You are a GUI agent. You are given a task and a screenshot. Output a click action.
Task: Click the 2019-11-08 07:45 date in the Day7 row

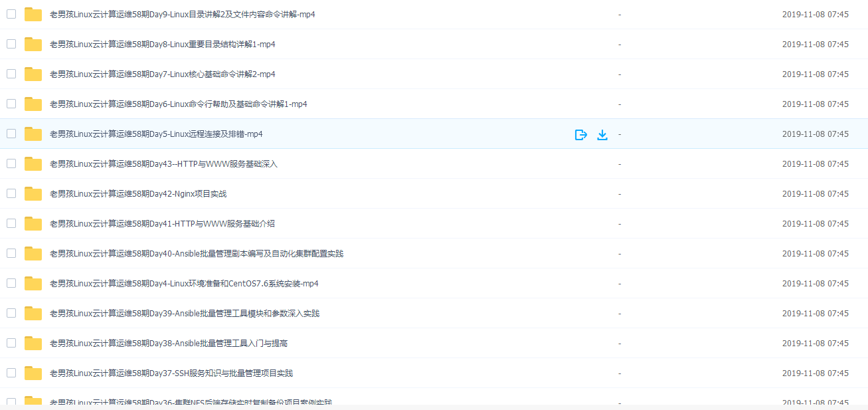[x=816, y=74]
